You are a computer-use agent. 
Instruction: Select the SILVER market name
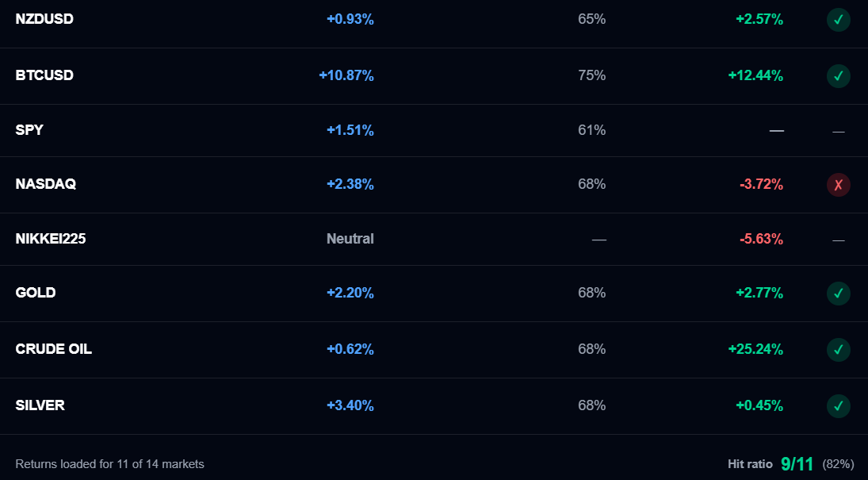pyautogui.click(x=40, y=405)
